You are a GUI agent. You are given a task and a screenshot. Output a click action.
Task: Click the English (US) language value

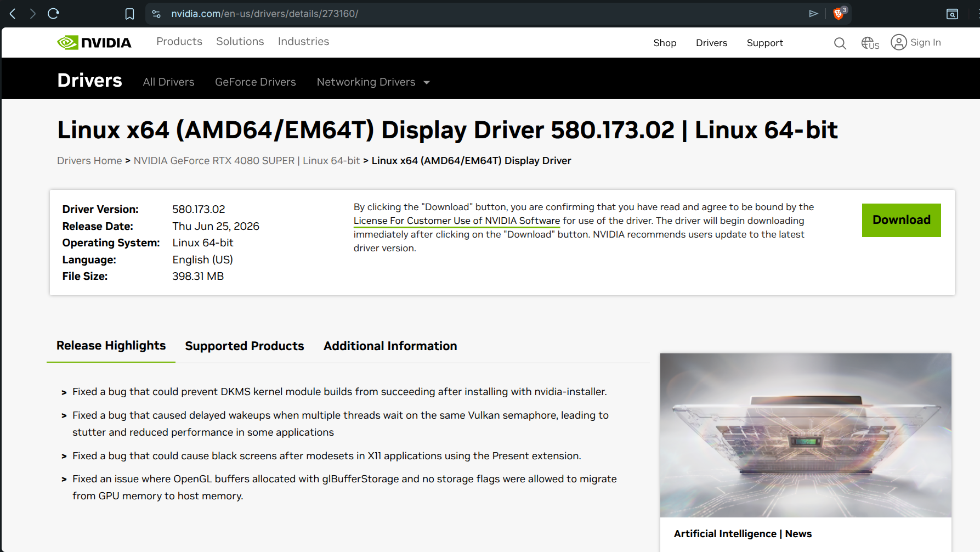point(202,260)
